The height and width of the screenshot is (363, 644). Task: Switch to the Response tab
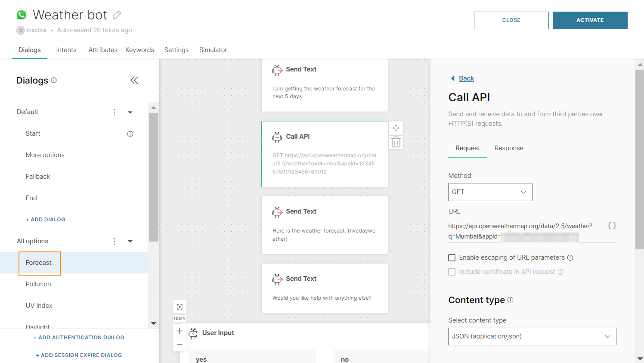pyautogui.click(x=508, y=148)
